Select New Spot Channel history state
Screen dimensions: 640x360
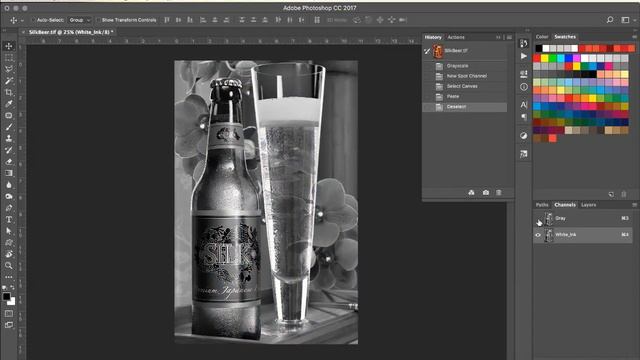464,76
